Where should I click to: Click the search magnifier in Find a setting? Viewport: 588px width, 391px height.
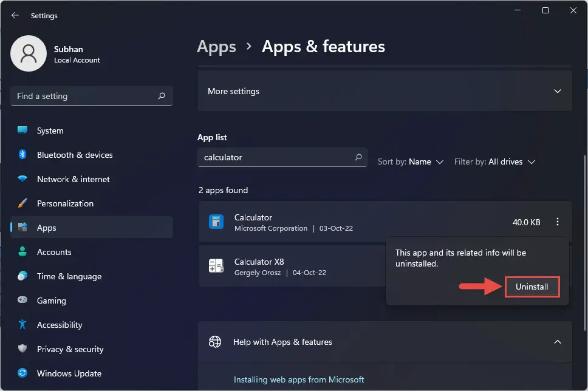coord(162,96)
